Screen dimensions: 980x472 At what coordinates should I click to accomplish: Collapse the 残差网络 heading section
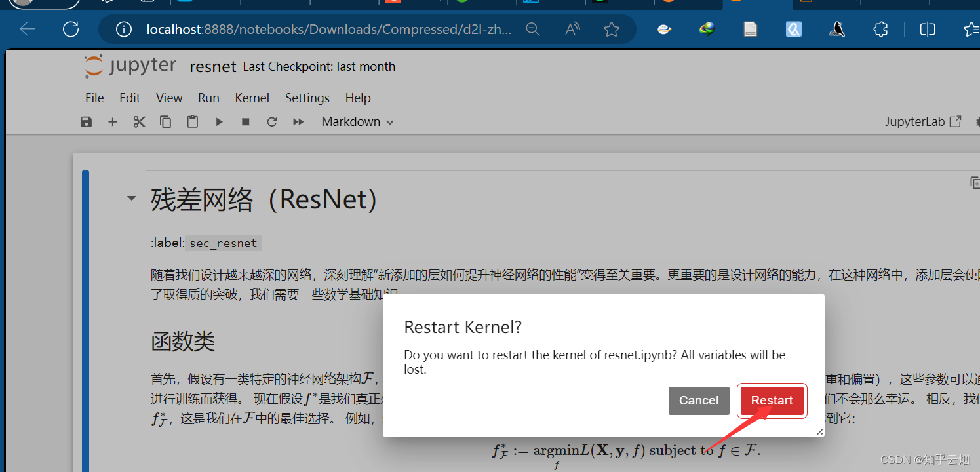point(132,198)
